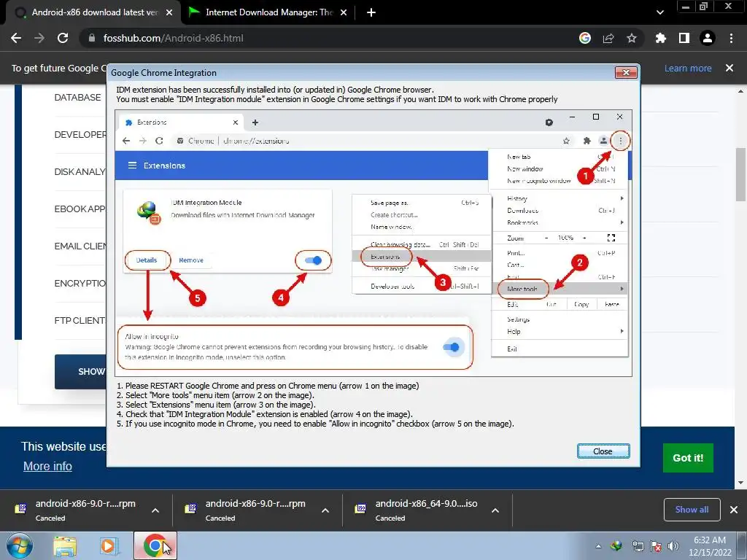The image size is (747, 560).
Task: Select the ENCRYPTION category
Action: coord(80,284)
